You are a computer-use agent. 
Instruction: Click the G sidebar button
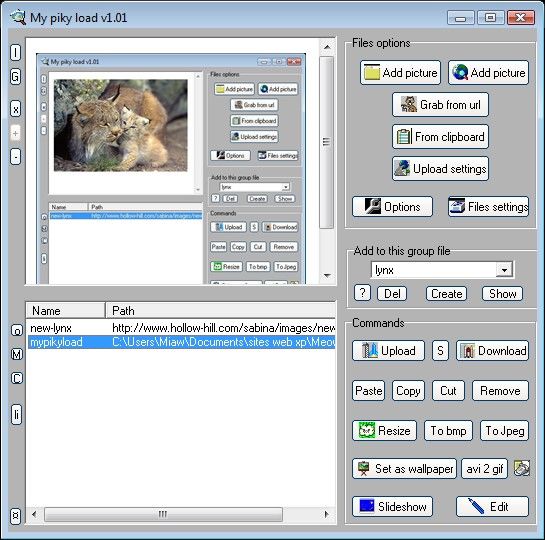(x=15, y=76)
